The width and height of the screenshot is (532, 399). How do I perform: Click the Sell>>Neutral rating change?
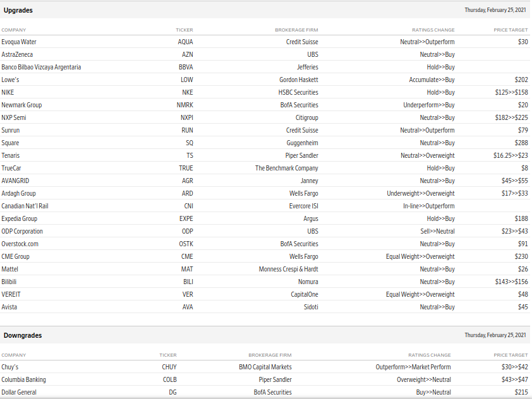(x=437, y=231)
